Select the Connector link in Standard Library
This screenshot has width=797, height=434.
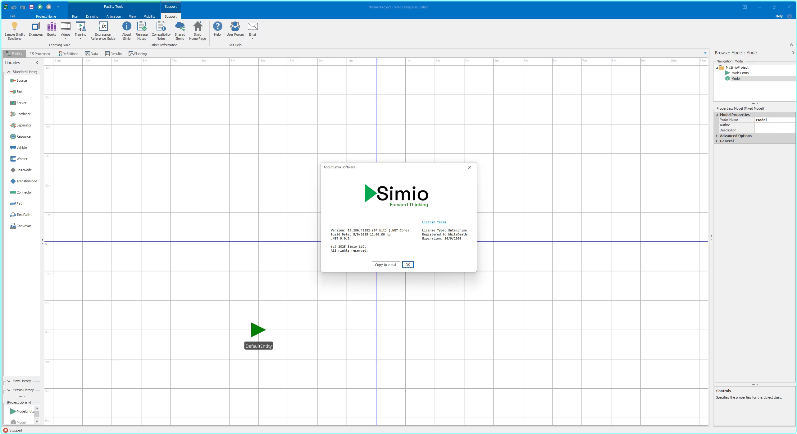(x=21, y=192)
